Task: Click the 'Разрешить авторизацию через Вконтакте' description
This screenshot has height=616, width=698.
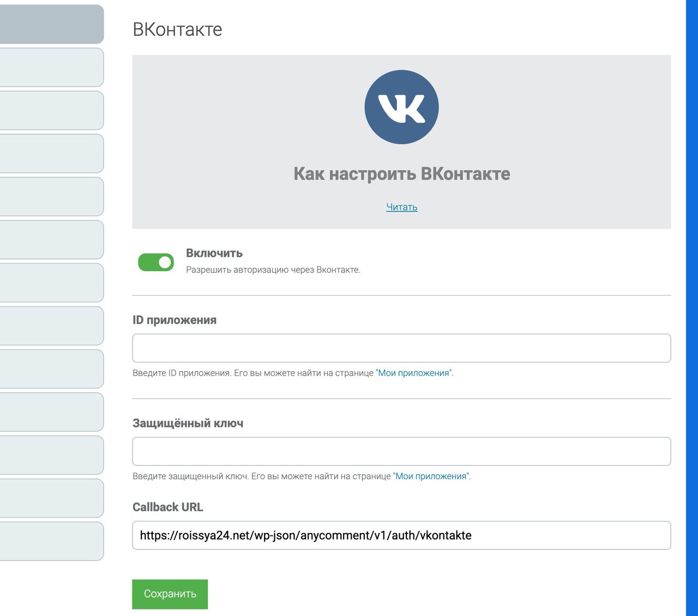Action: 273,270
